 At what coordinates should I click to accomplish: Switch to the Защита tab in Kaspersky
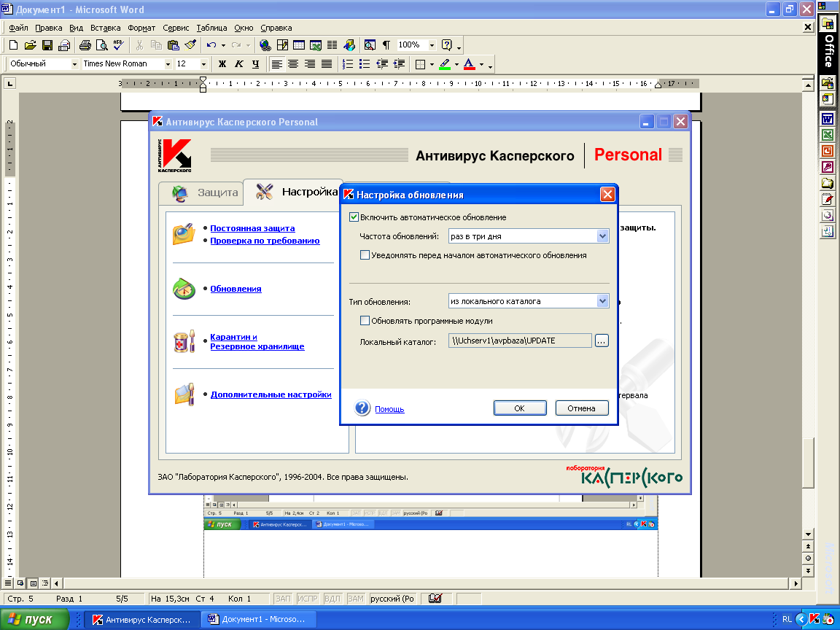202,192
